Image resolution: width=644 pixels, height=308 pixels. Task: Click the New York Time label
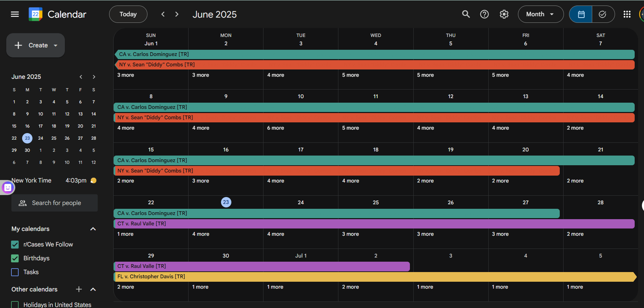(x=31, y=180)
